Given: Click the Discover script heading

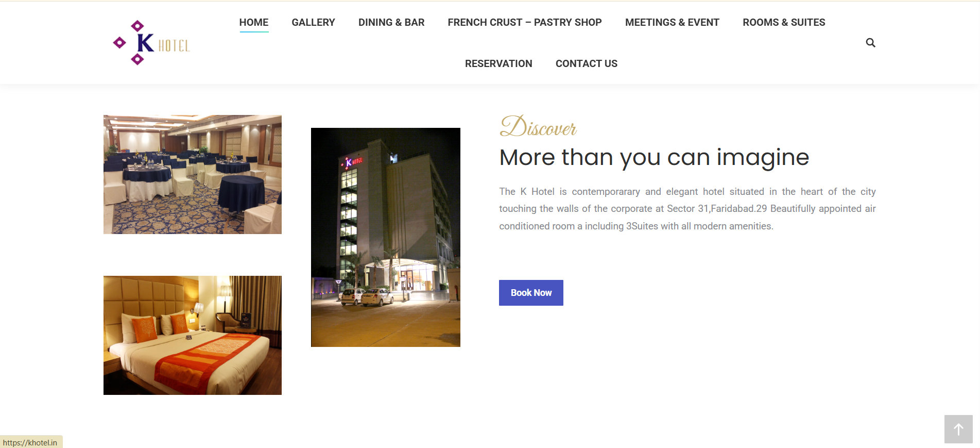Looking at the screenshot, I should [x=538, y=126].
